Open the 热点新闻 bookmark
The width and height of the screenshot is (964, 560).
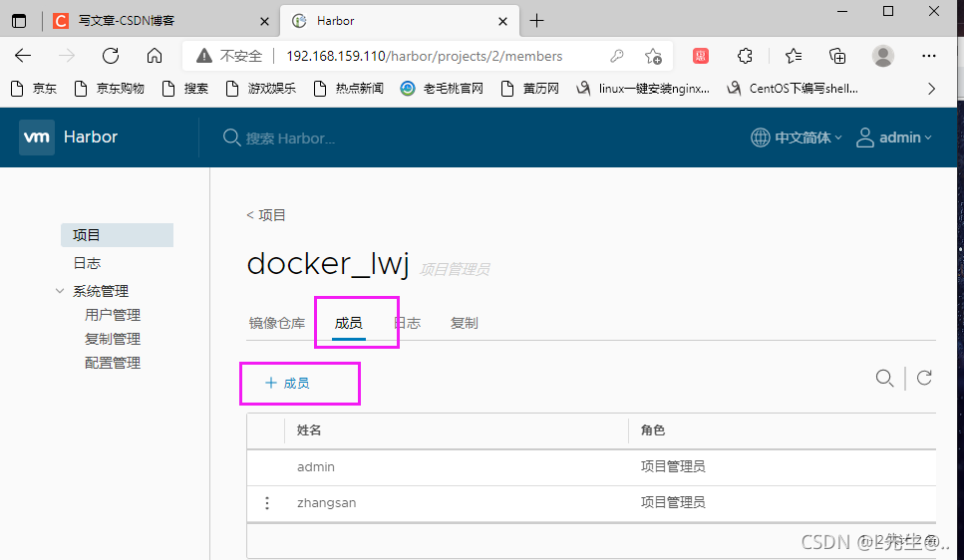point(348,89)
